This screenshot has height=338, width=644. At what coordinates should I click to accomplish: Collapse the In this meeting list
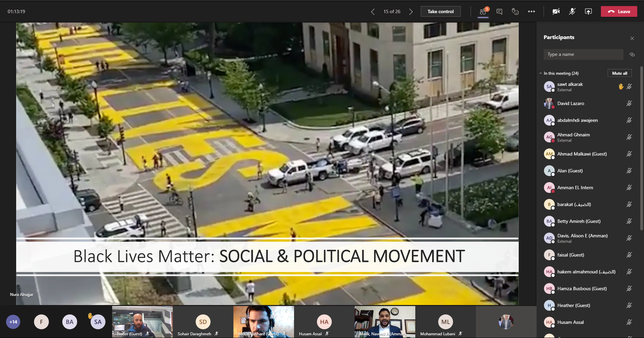coord(541,73)
